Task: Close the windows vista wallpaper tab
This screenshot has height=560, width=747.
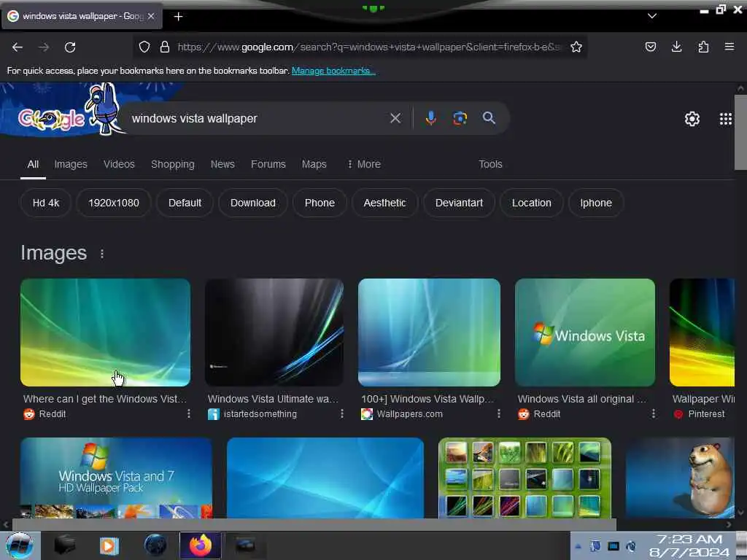Action: (x=151, y=16)
